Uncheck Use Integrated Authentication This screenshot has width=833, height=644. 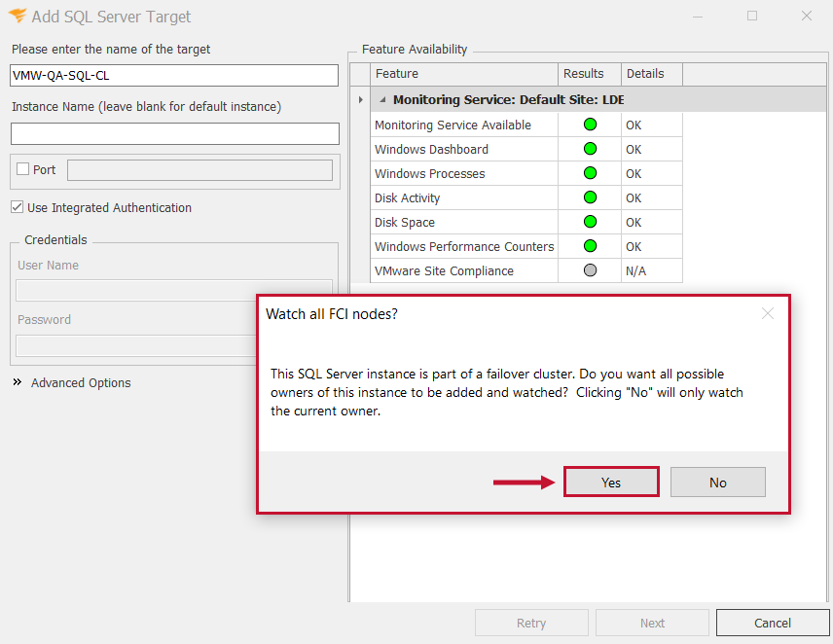coord(17,207)
